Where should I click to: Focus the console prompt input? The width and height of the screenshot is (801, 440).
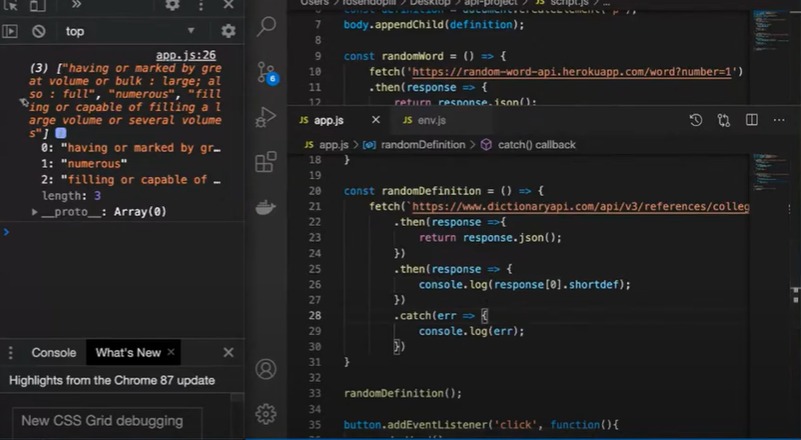click(125, 233)
